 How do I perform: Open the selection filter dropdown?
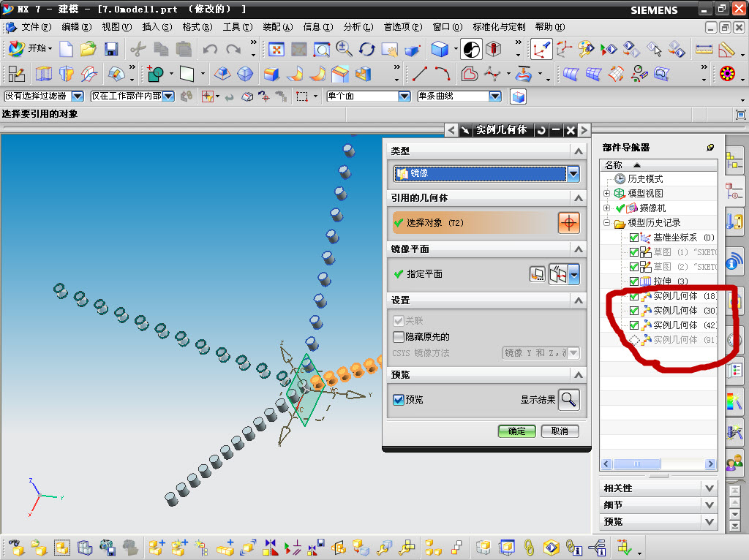click(78, 97)
